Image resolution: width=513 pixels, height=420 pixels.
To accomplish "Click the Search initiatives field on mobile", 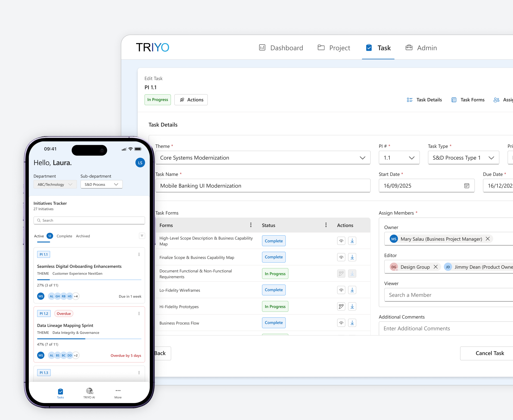I will click(89, 220).
